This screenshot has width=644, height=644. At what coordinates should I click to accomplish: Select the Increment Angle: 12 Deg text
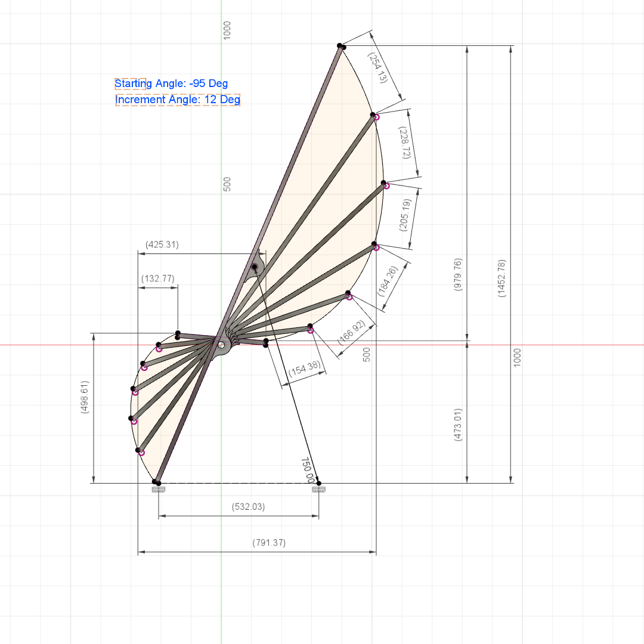(x=178, y=100)
